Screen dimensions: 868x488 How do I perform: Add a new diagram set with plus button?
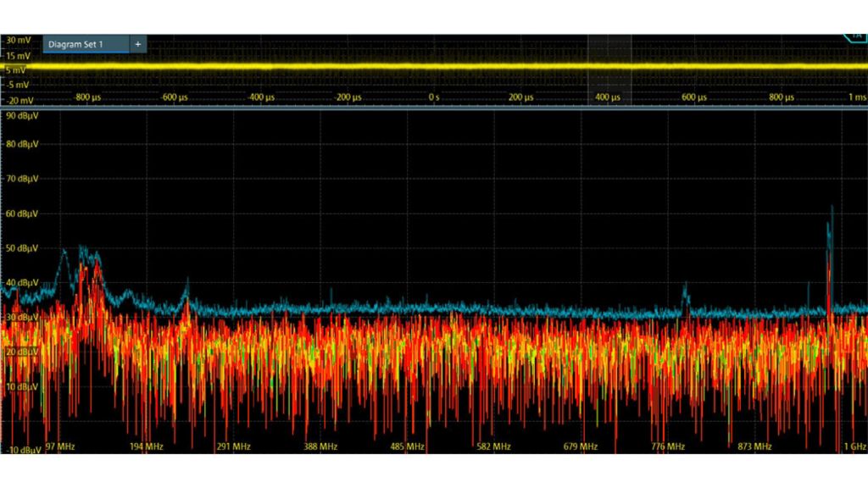tap(138, 44)
